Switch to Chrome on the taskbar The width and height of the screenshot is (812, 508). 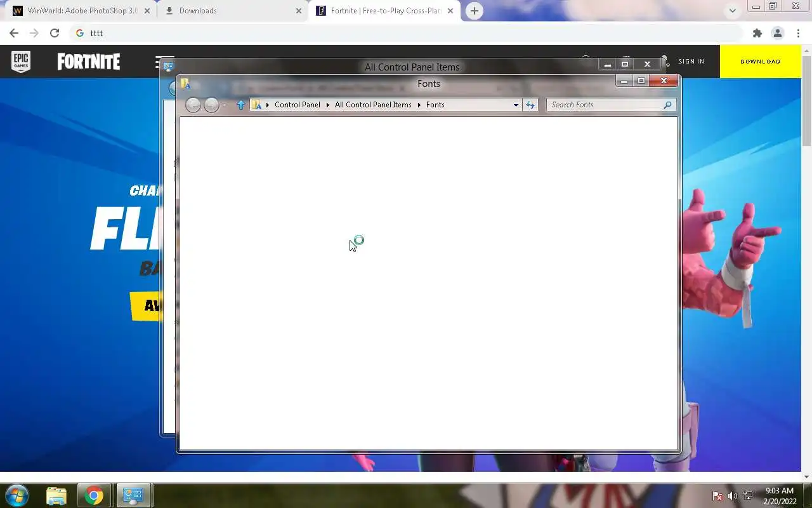pos(94,495)
